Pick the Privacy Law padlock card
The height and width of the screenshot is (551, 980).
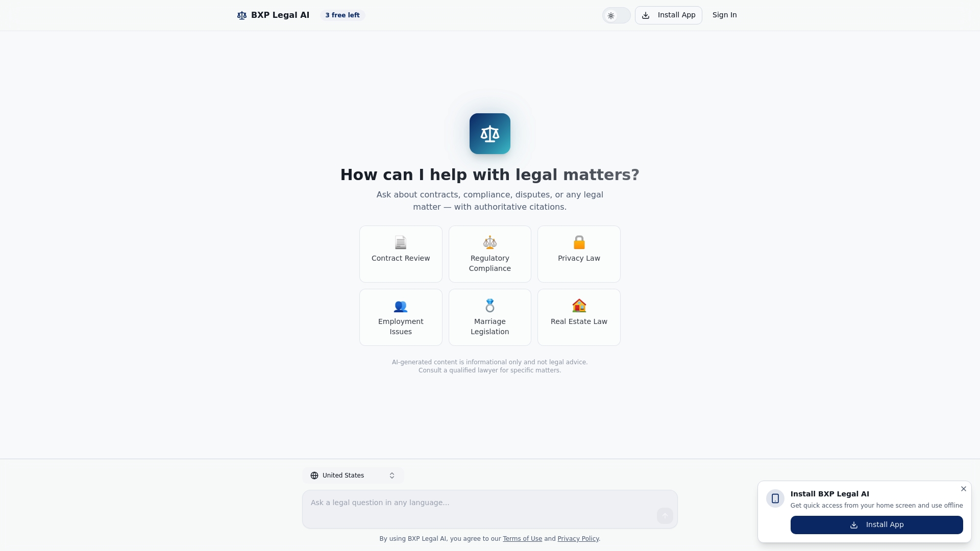point(579,254)
